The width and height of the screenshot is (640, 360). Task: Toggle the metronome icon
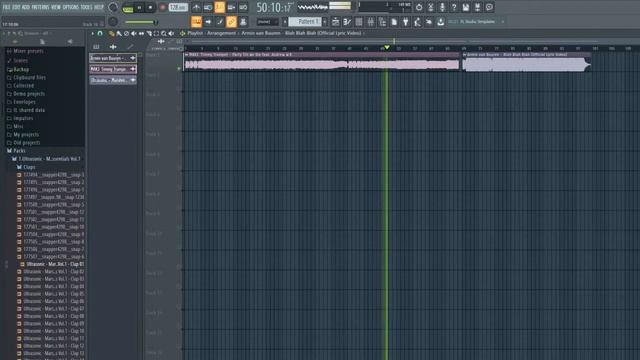pyautogui.click(x=196, y=7)
